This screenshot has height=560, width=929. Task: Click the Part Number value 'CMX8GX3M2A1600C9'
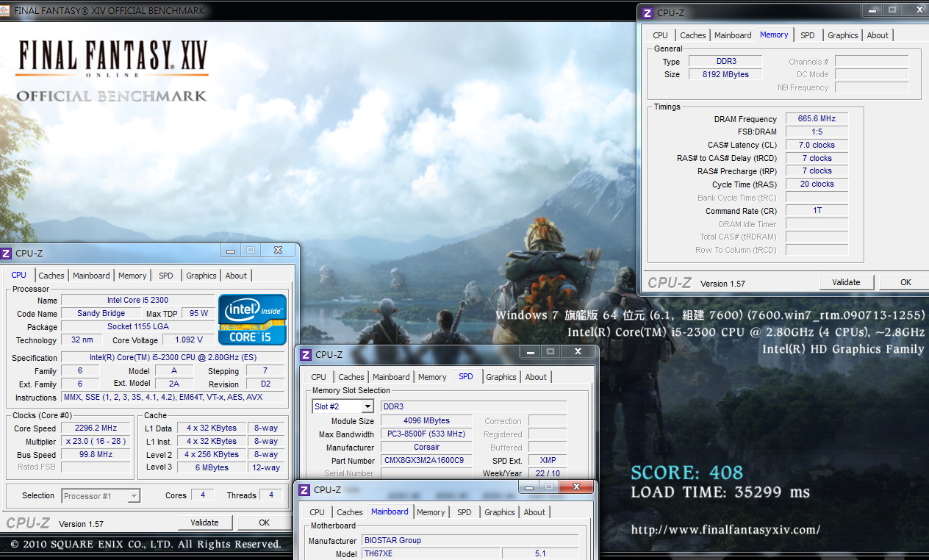(426, 461)
